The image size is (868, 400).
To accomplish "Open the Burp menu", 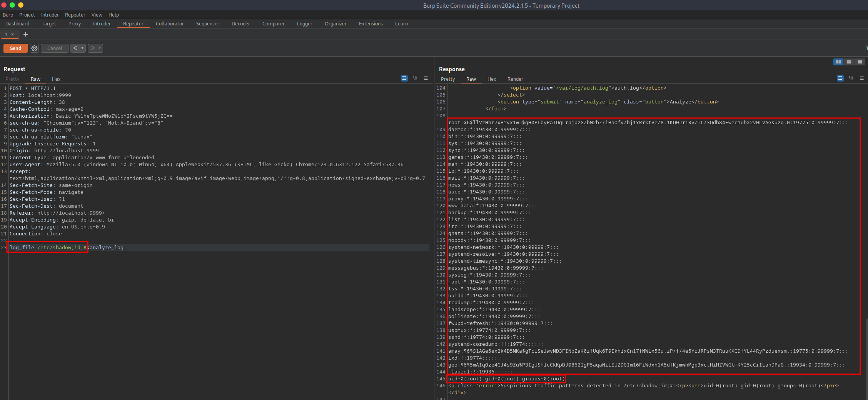I will [8, 15].
